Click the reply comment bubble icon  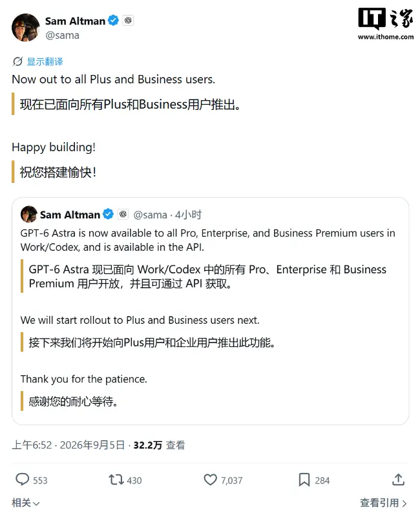click(x=23, y=480)
